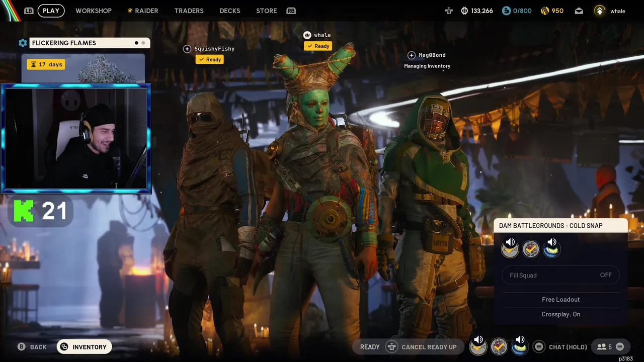Click the streamer webcam overlay
The image size is (644, 362).
point(75,138)
